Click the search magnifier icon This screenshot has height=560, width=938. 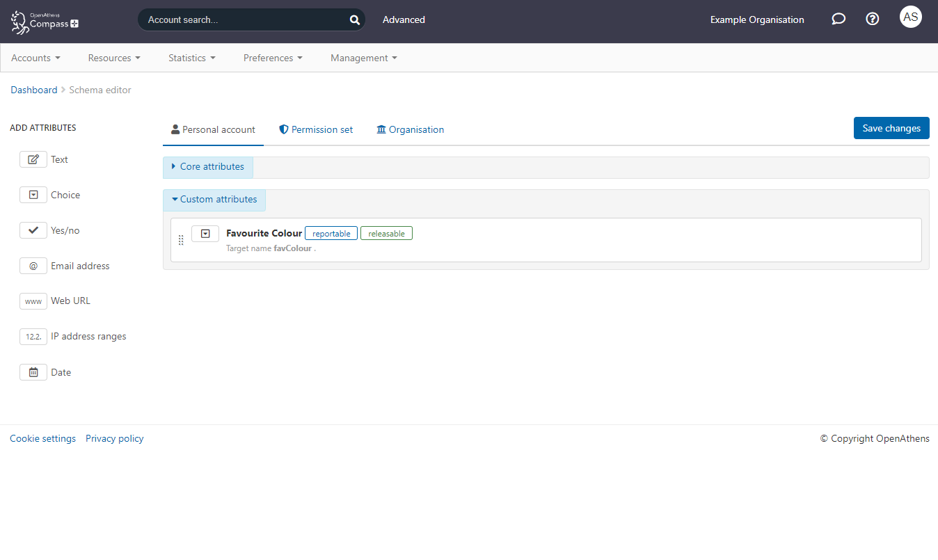(354, 20)
